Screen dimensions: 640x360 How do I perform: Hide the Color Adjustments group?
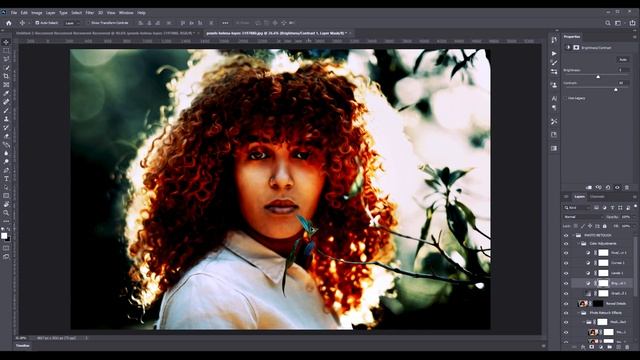(x=566, y=244)
